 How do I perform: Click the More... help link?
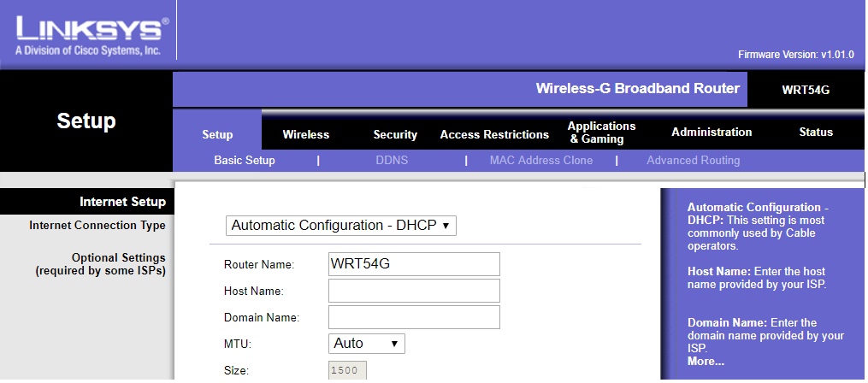(706, 362)
